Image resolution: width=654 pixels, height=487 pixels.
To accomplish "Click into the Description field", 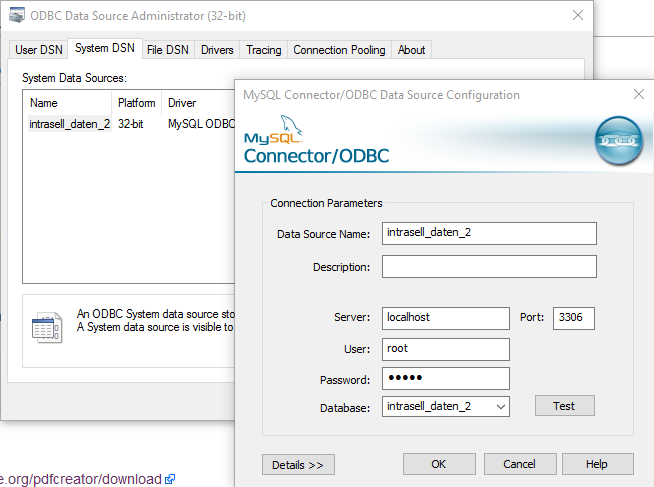I will [x=489, y=266].
